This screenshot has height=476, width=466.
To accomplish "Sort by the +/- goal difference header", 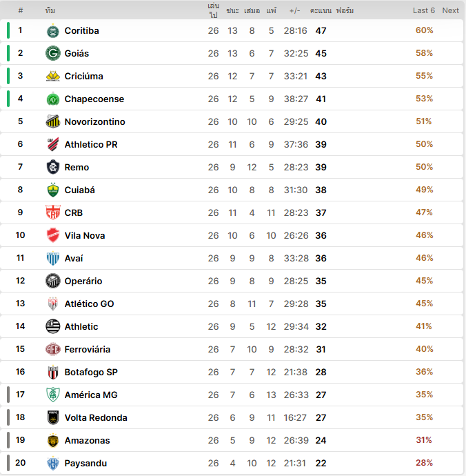I will point(295,10).
